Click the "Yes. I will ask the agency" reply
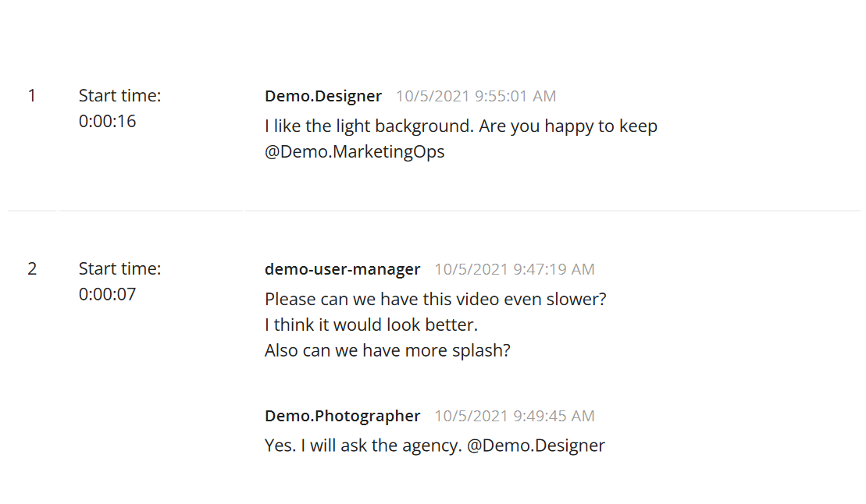This screenshot has width=866, height=504. (363, 445)
